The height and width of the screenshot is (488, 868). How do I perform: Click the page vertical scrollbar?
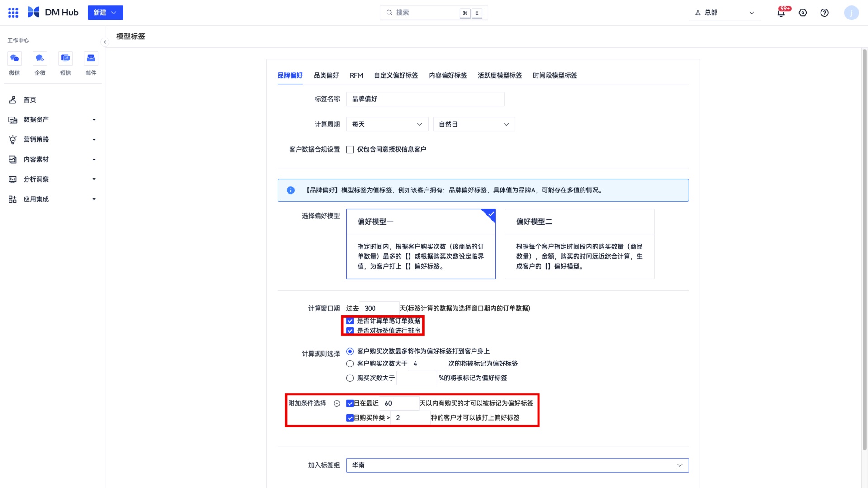[865, 249]
